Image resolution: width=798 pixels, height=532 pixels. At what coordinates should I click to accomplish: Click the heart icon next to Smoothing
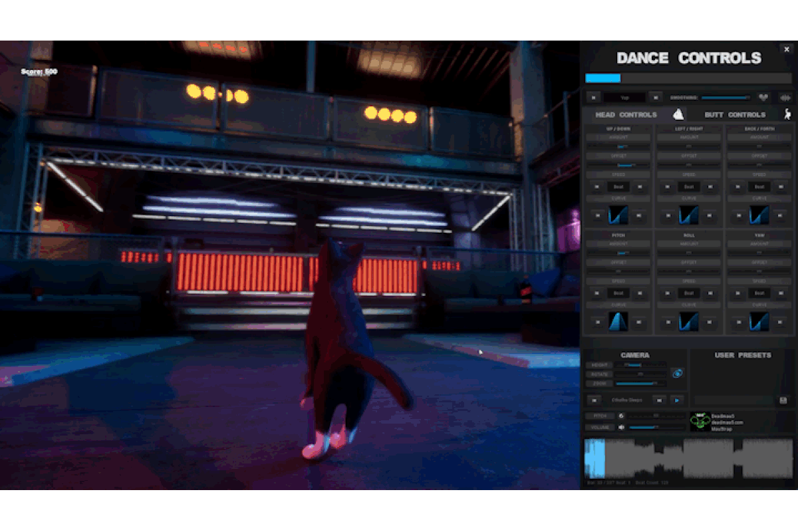[x=764, y=97]
